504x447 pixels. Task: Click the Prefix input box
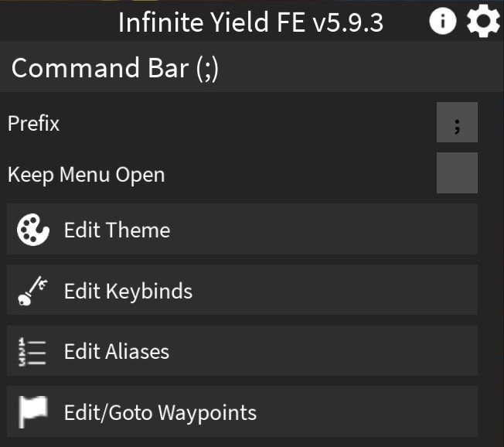click(457, 123)
